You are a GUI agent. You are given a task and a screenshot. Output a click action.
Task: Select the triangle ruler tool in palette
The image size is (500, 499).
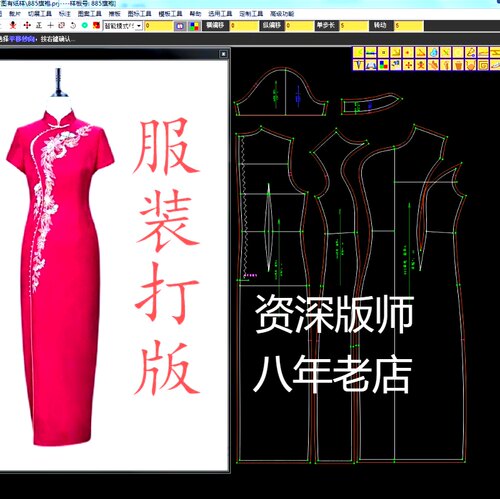coord(421,52)
